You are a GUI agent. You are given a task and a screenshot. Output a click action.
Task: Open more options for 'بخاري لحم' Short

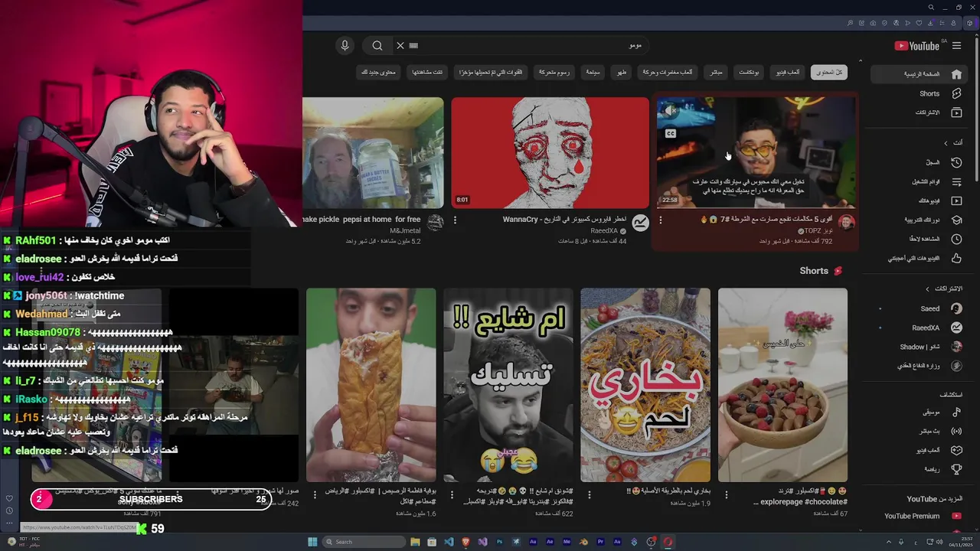click(589, 494)
